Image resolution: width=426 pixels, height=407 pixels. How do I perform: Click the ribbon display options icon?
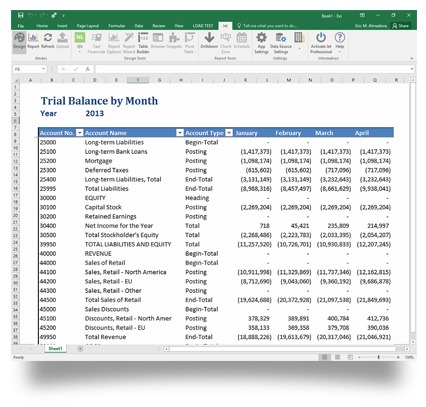(362, 15)
